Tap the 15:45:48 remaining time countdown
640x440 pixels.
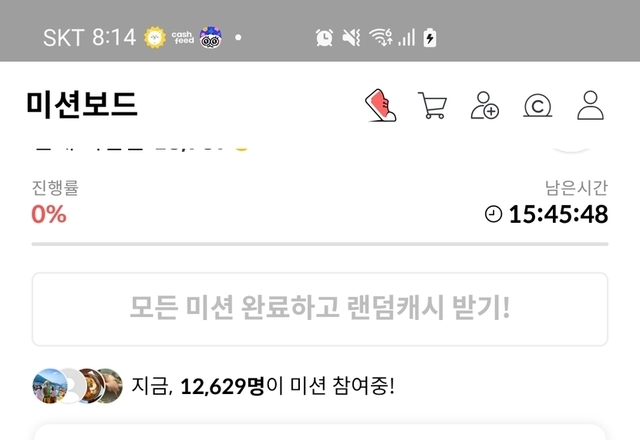click(558, 214)
